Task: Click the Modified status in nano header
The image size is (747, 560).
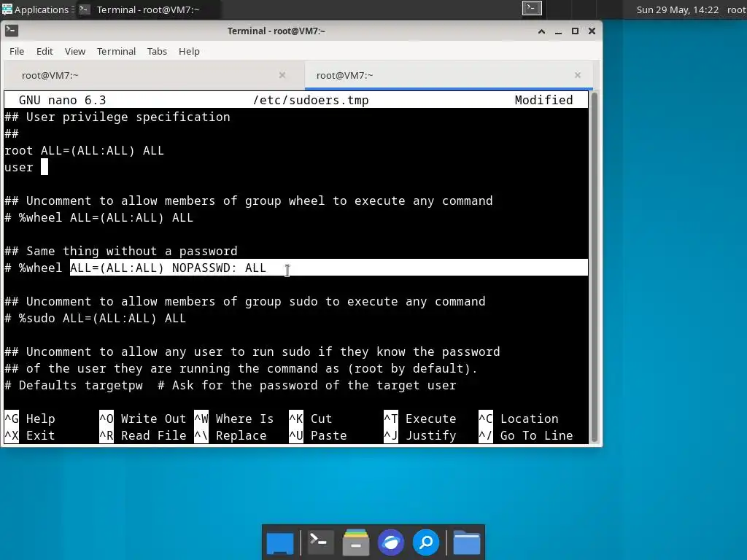Action: pos(543,101)
